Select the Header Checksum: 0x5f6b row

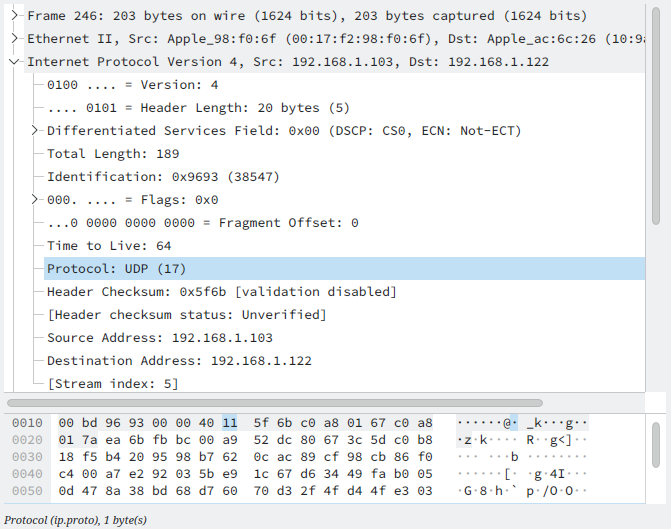click(x=221, y=292)
